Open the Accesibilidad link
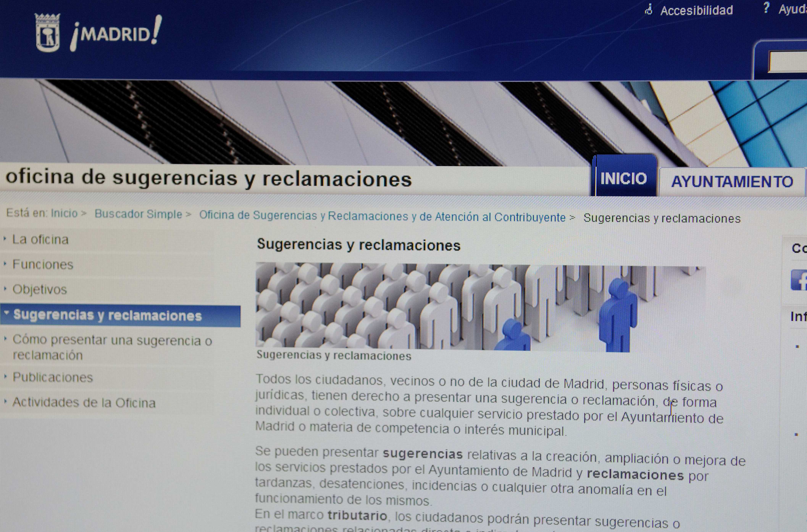This screenshot has height=532, width=807. click(x=696, y=10)
